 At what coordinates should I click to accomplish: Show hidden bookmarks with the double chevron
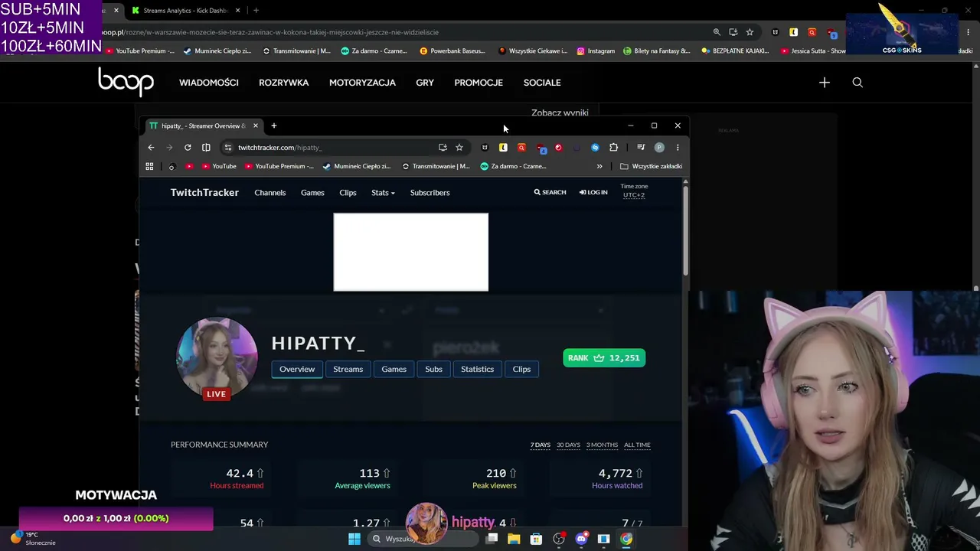coord(599,166)
